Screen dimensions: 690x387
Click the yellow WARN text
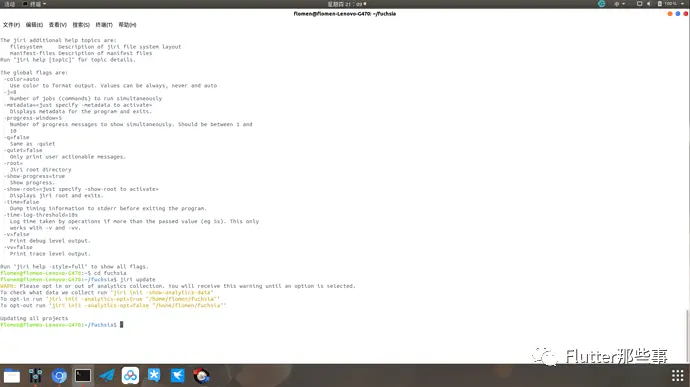pyautogui.click(x=7, y=286)
